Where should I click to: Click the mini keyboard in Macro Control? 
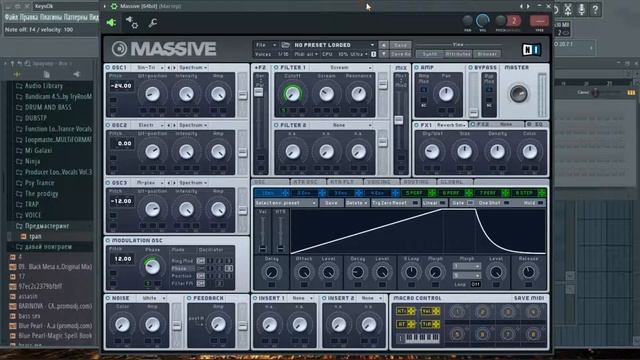[422, 338]
